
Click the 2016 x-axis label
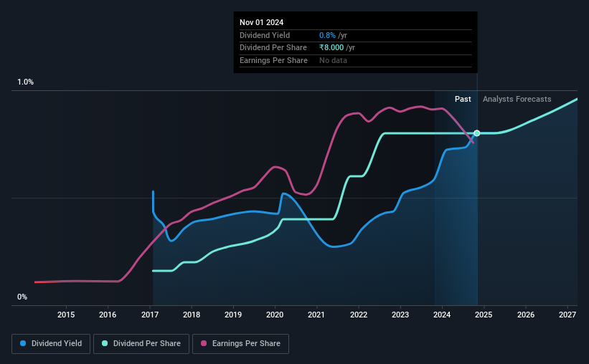[108, 315]
